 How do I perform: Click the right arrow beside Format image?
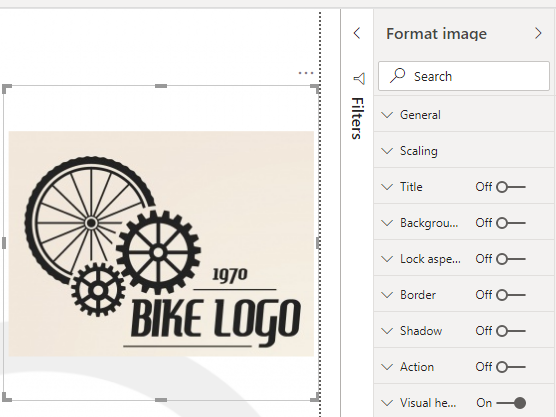[x=538, y=33]
